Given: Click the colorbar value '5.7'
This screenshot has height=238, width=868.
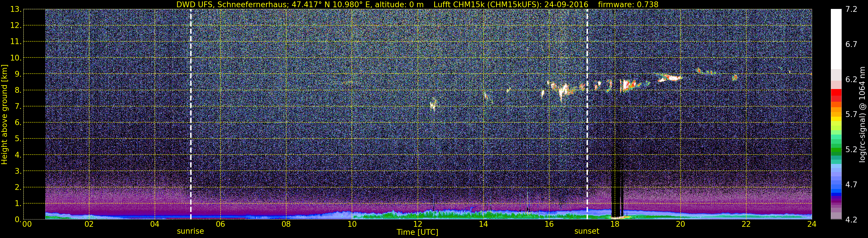Looking at the screenshot, I should pyautogui.click(x=851, y=115).
